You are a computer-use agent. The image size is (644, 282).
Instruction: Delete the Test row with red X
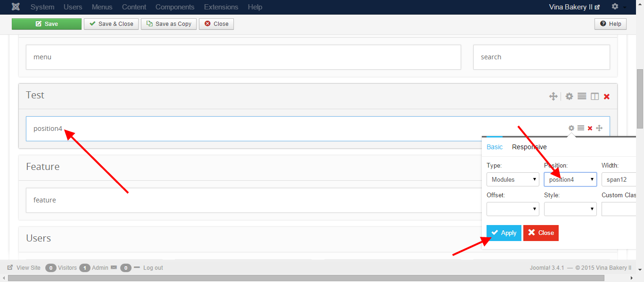(607, 96)
